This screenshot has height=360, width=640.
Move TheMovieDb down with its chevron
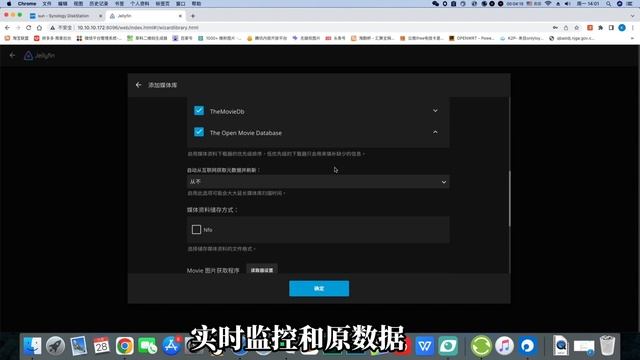(x=435, y=111)
